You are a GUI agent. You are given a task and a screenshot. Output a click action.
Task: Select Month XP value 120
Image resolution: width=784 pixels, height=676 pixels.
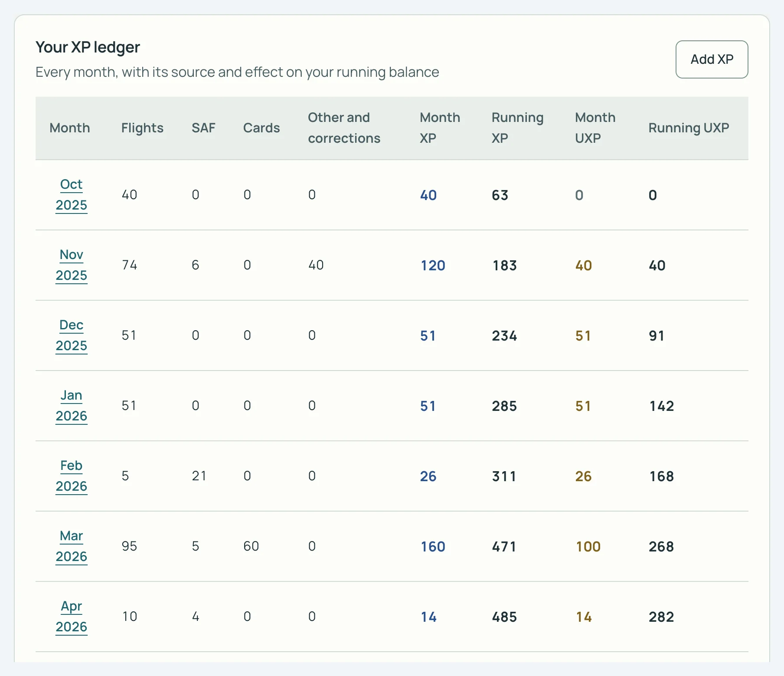point(433,266)
